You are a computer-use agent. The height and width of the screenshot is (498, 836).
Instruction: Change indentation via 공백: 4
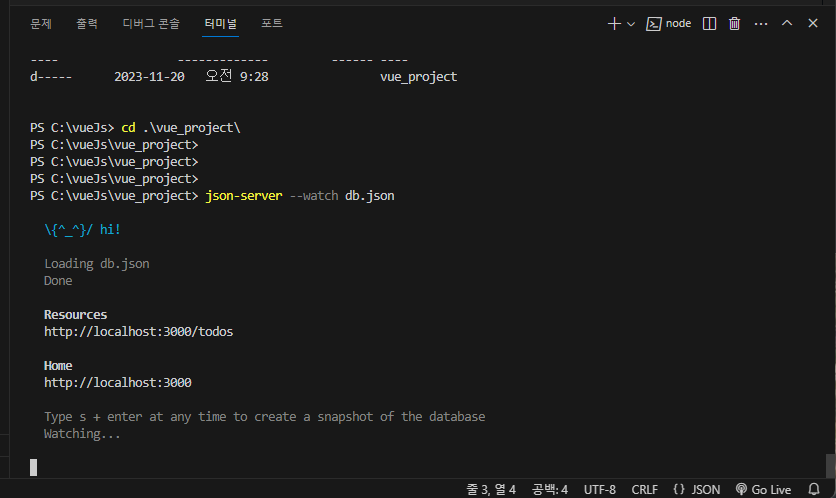click(x=549, y=489)
